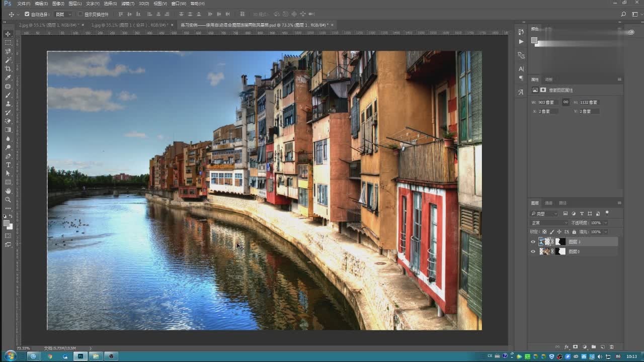Toggle the layer filter on/off switch
Viewport: 644px width, 362px height.
[607, 213]
